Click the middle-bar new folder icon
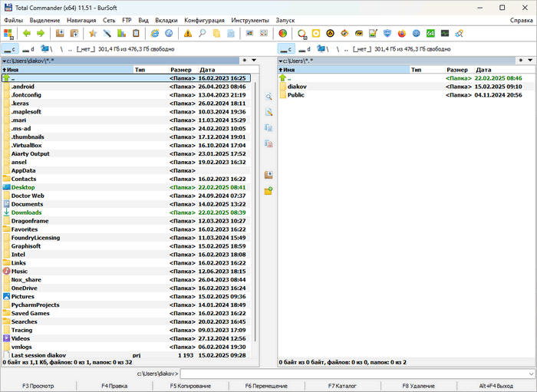The width and height of the screenshot is (537, 392). pos(268,191)
